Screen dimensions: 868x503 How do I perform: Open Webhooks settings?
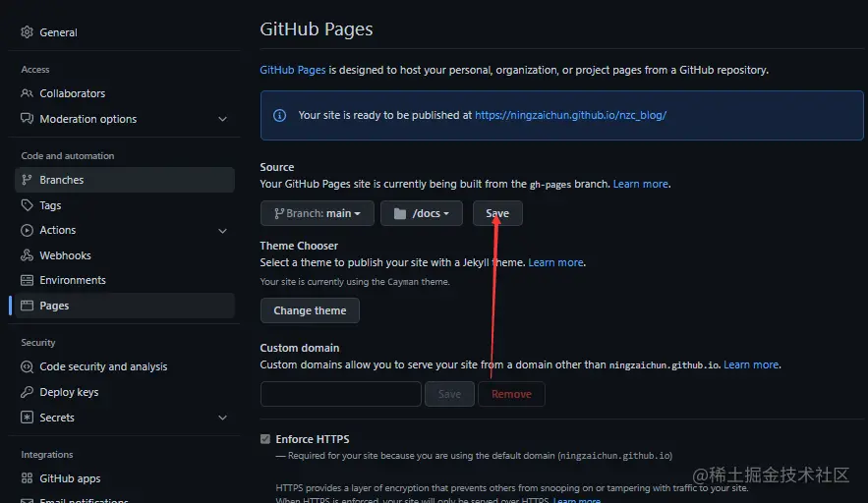tap(125, 255)
